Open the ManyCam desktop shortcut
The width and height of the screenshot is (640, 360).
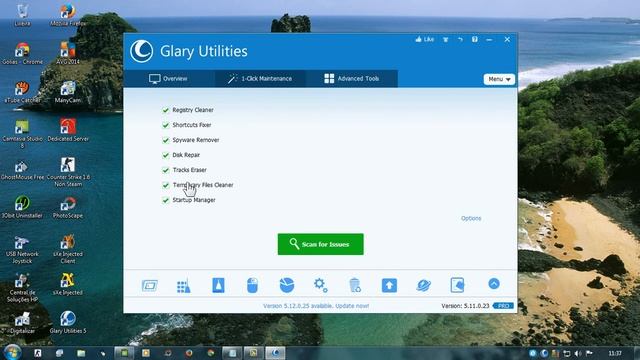[x=68, y=92]
